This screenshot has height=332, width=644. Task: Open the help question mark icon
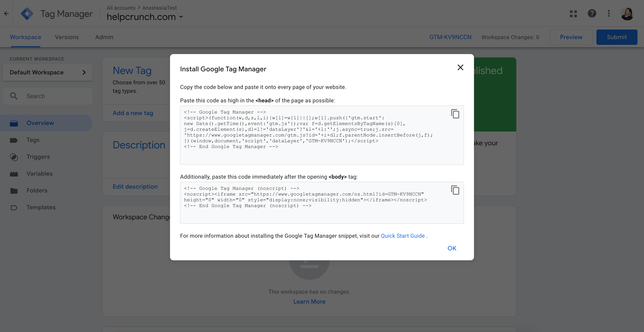pos(592,13)
